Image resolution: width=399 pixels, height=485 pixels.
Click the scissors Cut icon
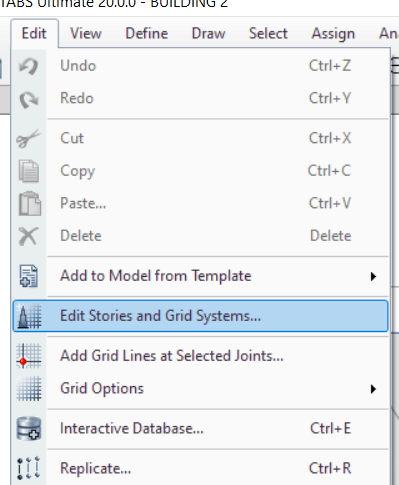pyautogui.click(x=28, y=138)
